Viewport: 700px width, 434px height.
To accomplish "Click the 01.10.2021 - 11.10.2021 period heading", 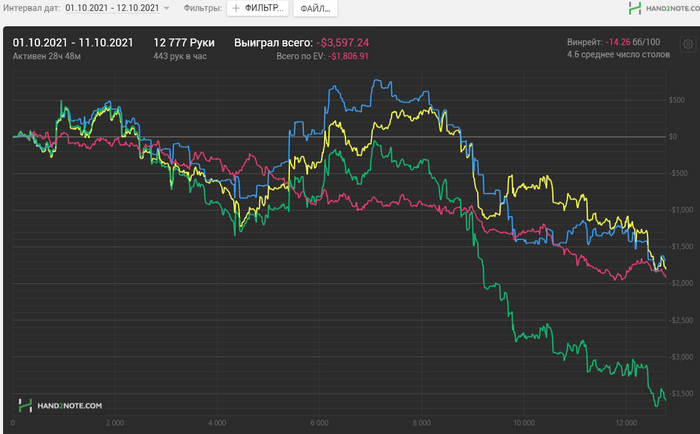I will (72, 43).
